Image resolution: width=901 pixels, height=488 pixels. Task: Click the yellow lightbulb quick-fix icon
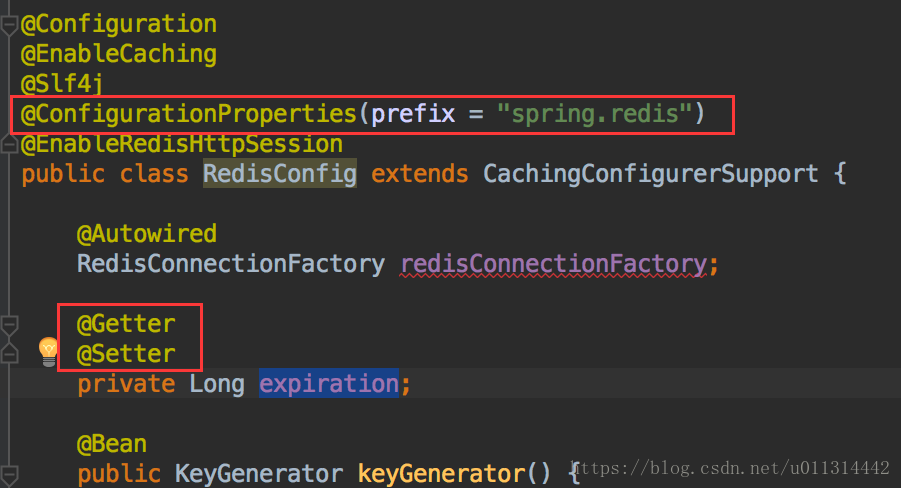[48, 352]
